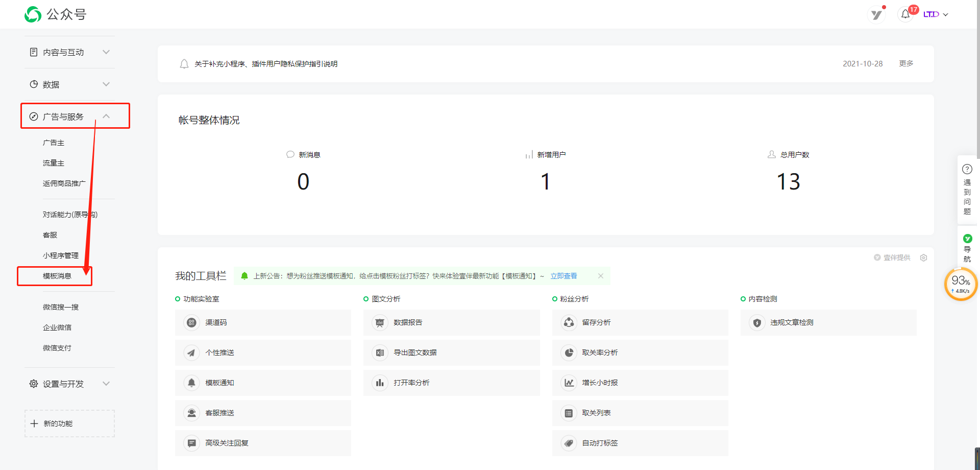Click the 立即查看 link in announcement
980x470 pixels.
[563, 276]
